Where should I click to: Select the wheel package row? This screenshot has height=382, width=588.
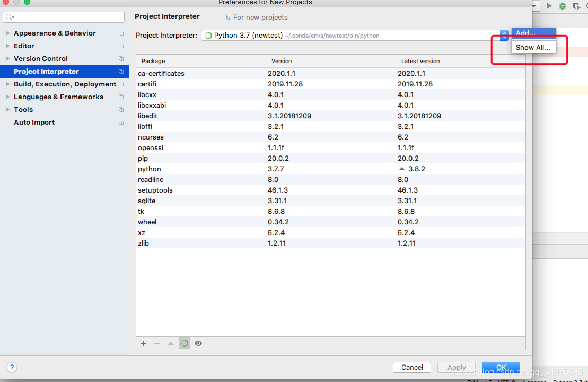click(331, 222)
